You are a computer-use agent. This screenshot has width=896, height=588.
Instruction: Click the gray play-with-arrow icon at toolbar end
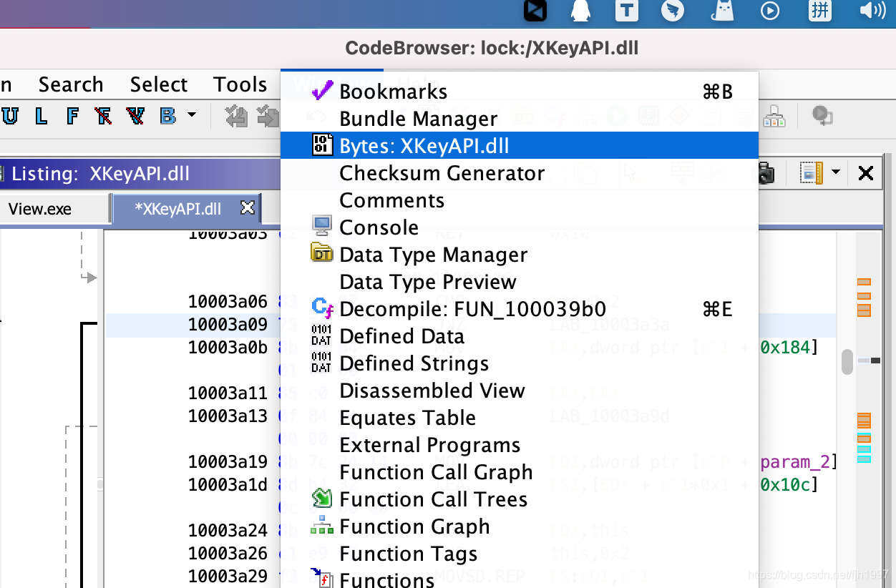point(822,116)
